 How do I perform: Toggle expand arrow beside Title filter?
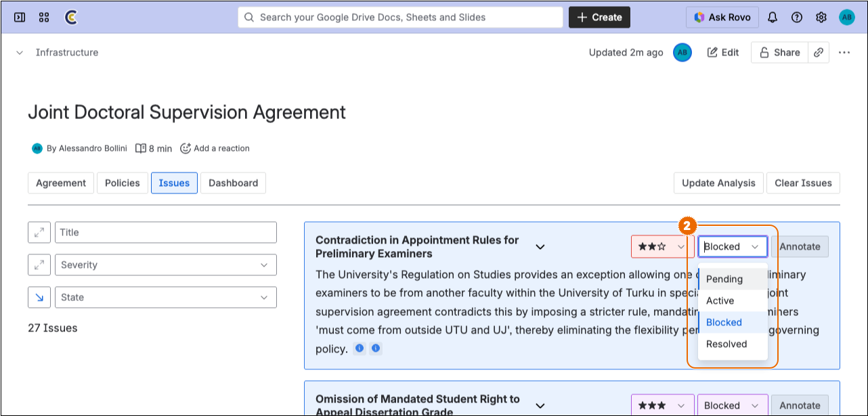click(39, 232)
